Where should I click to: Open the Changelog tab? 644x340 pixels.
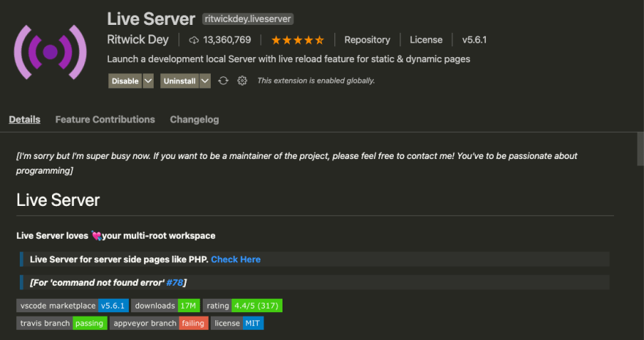point(194,119)
